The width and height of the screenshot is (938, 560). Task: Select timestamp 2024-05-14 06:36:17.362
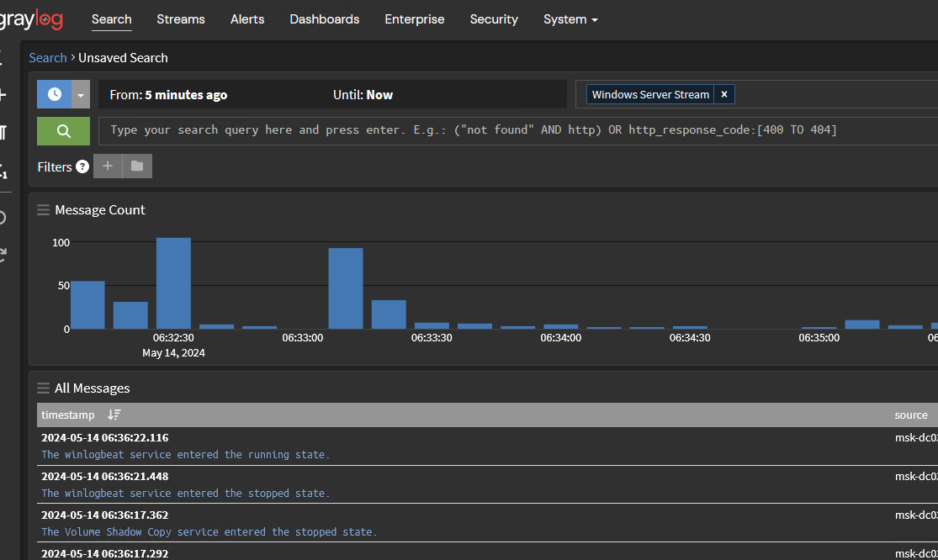[104, 515]
